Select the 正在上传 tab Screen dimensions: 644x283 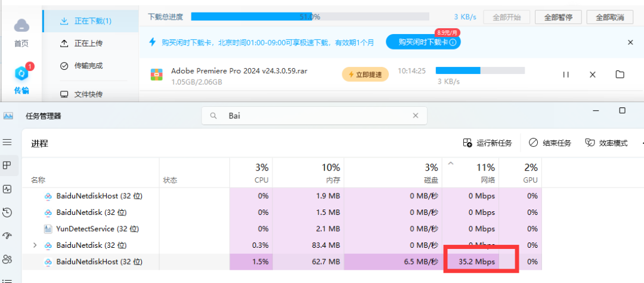coord(88,43)
